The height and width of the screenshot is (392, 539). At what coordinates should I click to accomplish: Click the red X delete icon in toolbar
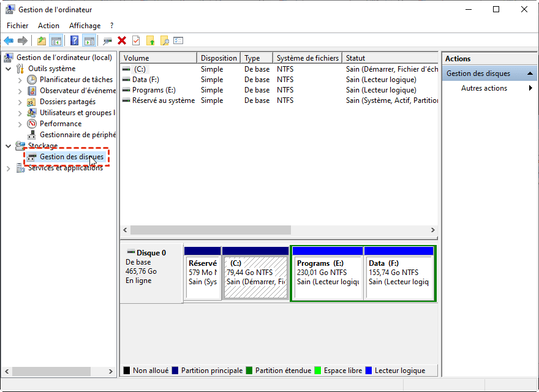coord(122,40)
